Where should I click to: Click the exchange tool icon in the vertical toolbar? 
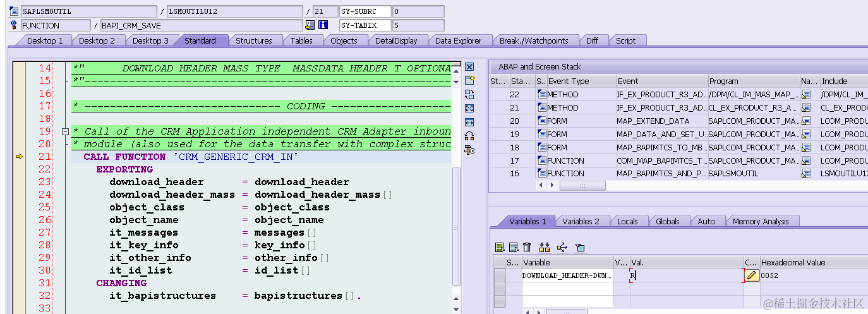click(469, 94)
